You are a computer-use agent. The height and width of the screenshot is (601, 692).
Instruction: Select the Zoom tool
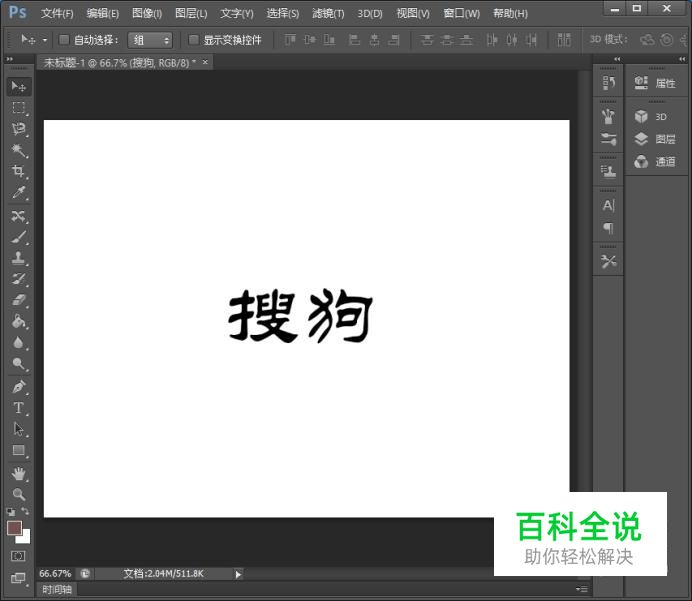click(19, 494)
